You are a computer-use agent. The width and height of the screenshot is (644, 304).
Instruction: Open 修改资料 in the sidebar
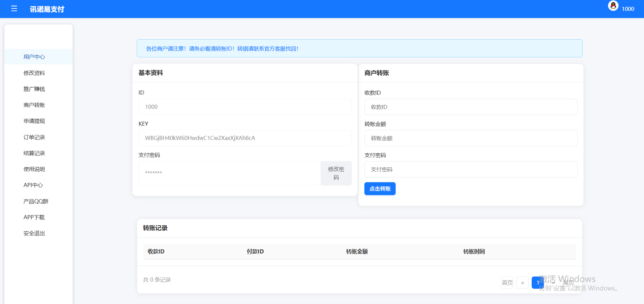(34, 73)
